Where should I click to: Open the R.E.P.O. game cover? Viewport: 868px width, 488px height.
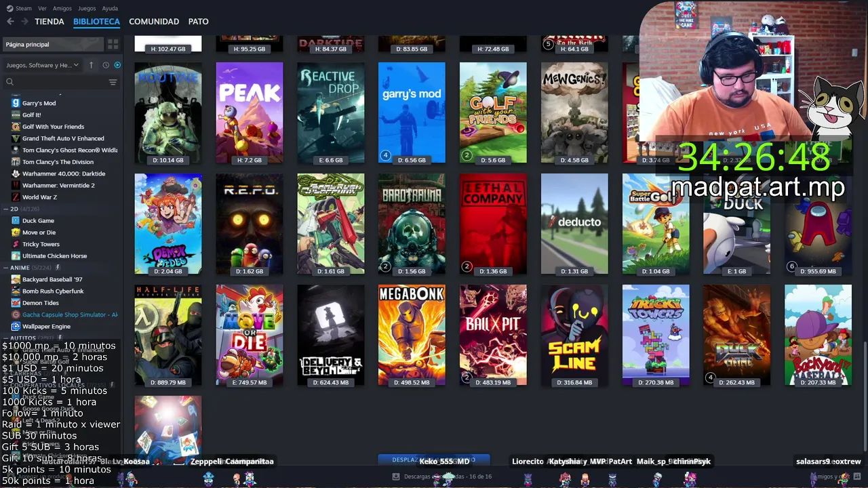point(250,224)
